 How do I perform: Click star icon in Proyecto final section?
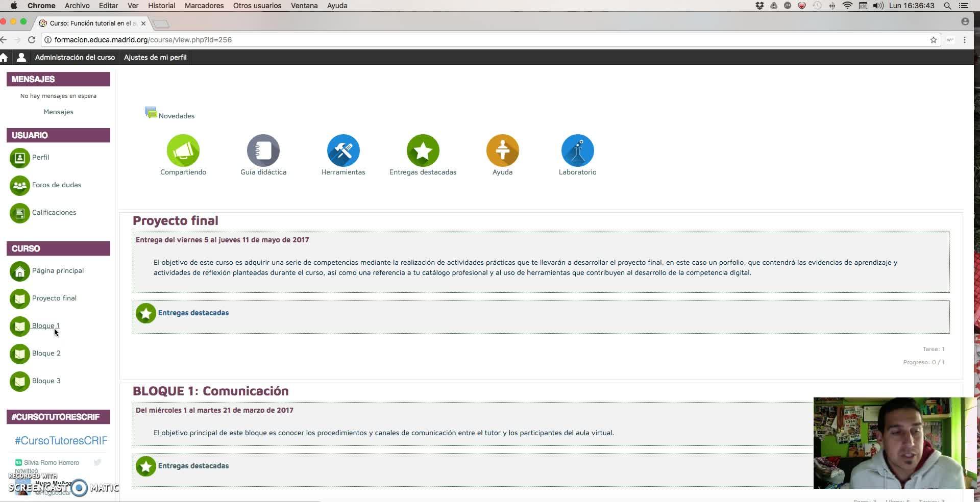pyautogui.click(x=146, y=313)
